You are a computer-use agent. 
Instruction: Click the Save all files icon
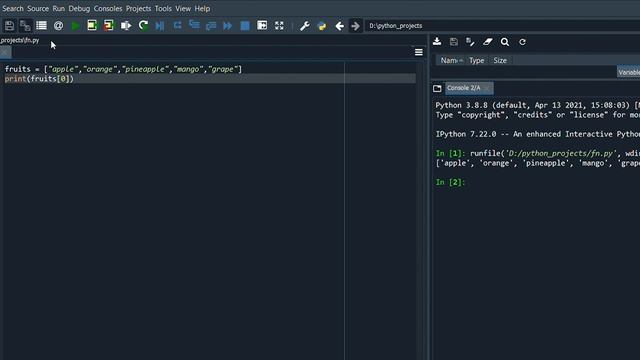tap(25, 26)
